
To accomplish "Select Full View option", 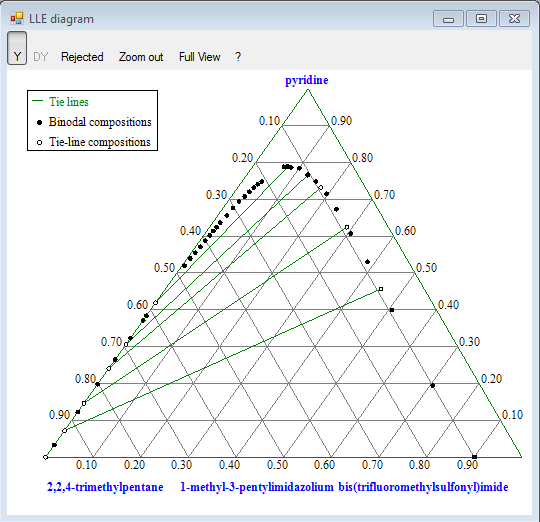I will 199,57.
